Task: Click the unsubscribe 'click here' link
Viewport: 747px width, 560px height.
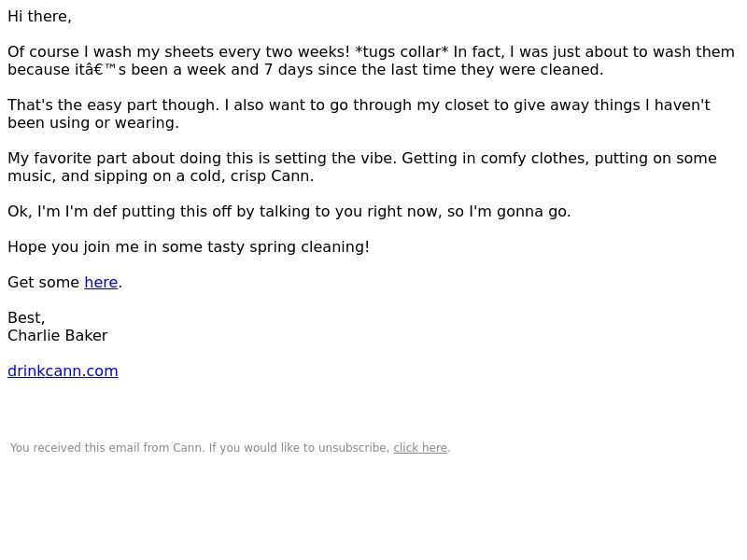Action: (x=420, y=448)
